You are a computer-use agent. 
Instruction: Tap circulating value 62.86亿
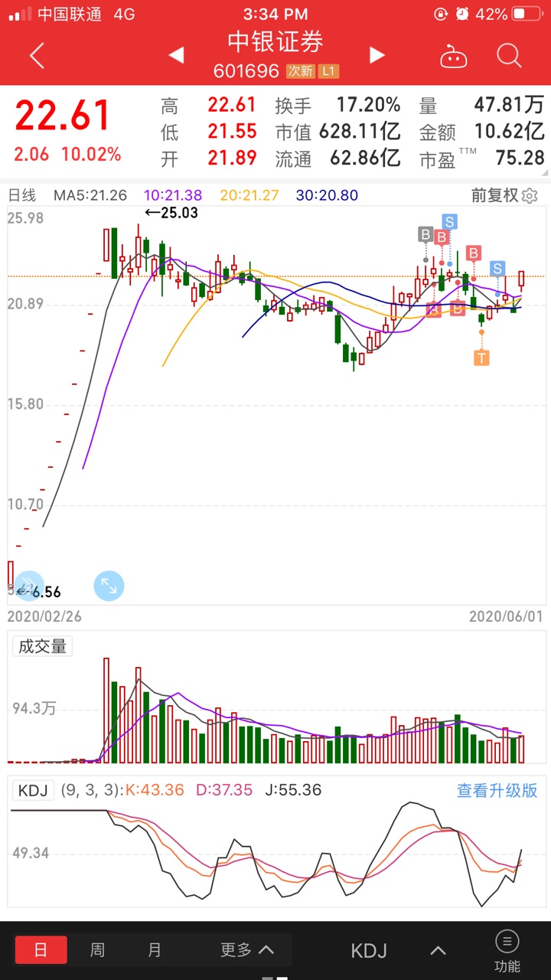click(x=365, y=158)
